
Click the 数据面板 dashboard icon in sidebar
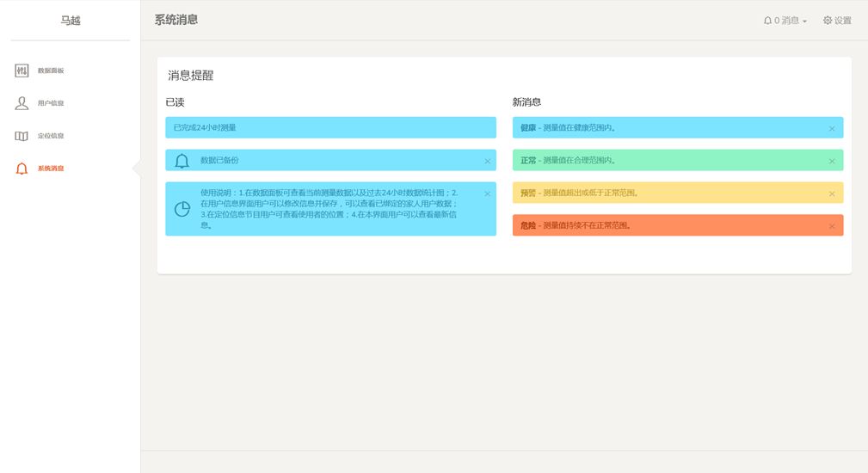coord(22,71)
